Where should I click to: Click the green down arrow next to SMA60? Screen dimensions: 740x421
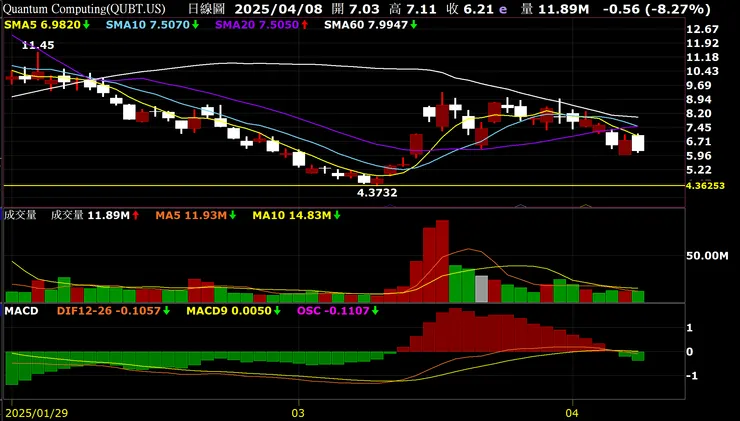(x=413, y=25)
